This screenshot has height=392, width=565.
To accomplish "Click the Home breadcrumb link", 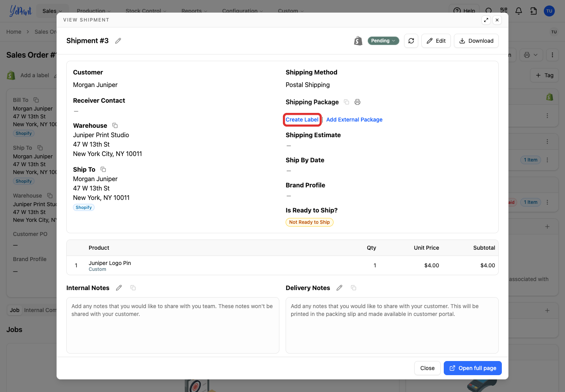I will 14,32.
